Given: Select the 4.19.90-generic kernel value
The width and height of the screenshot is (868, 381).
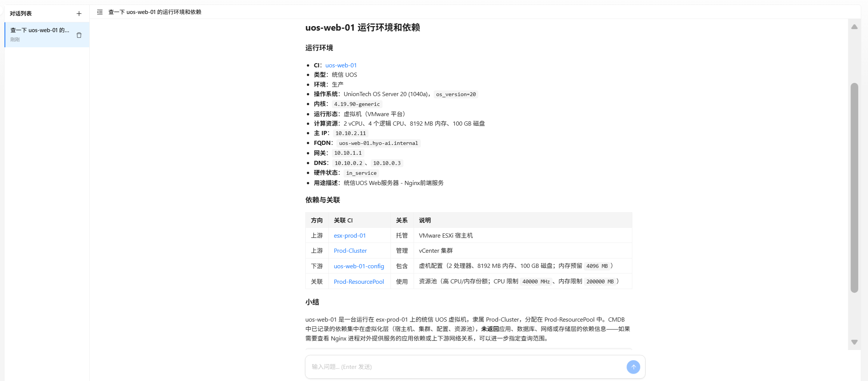Looking at the screenshot, I should pyautogui.click(x=357, y=104).
